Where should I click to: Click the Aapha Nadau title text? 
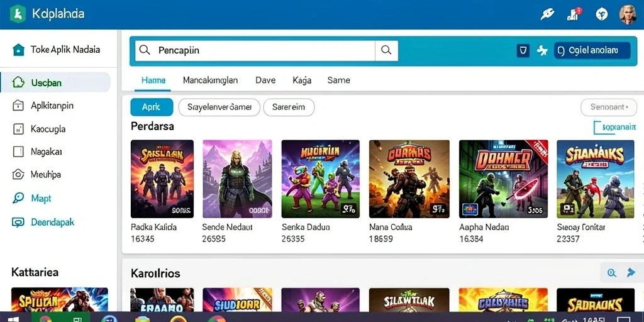click(x=484, y=227)
